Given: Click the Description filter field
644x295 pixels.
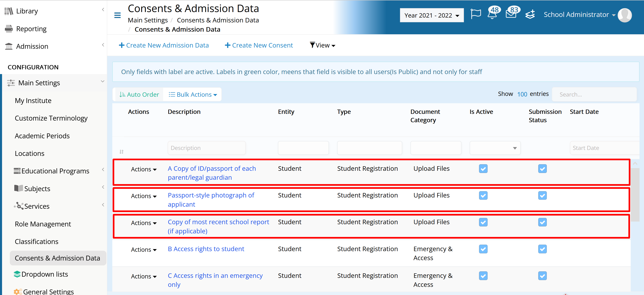Looking at the screenshot, I should tap(206, 148).
